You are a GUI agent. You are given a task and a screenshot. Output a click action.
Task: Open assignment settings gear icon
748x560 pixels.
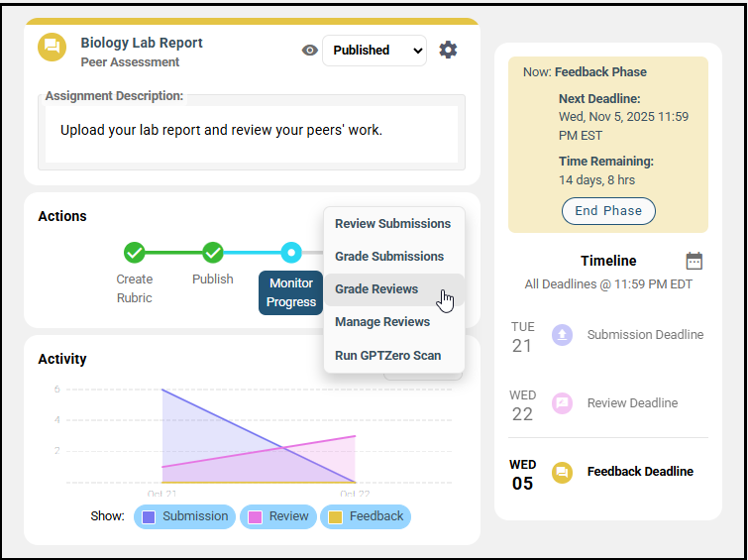pyautogui.click(x=448, y=50)
